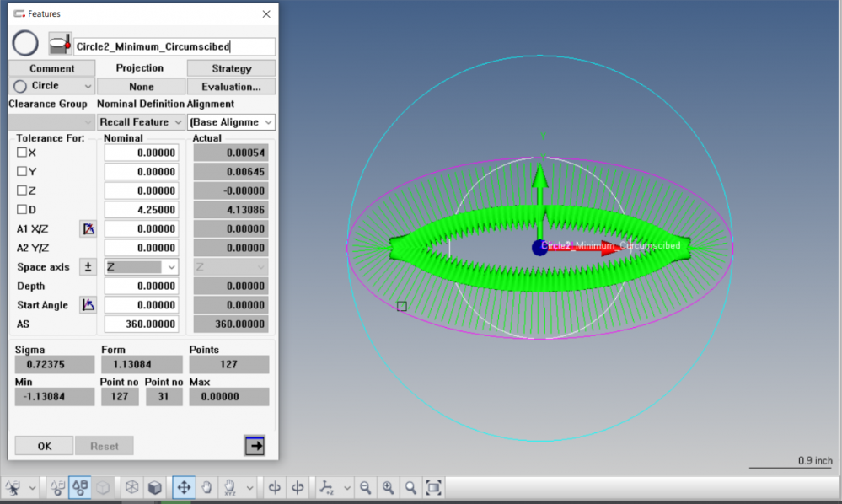Open the Space axis Z dropdown
The height and width of the screenshot is (504, 842).
coord(142,267)
